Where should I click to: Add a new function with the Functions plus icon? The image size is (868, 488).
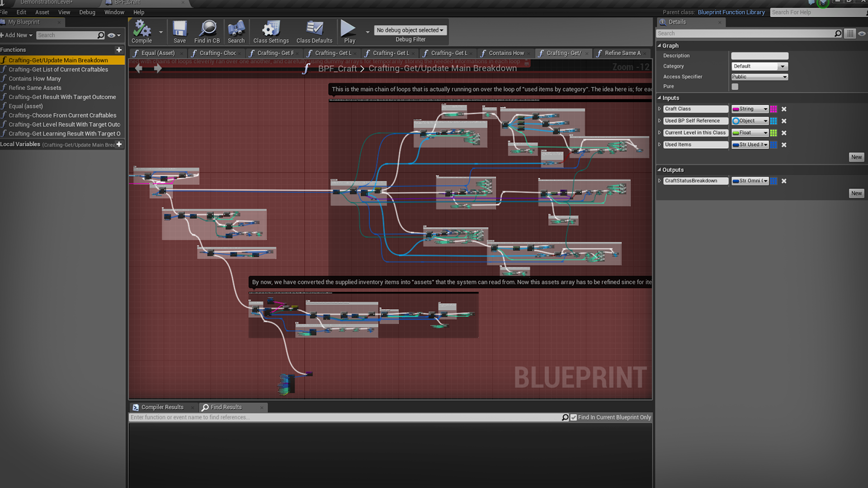[x=119, y=50]
